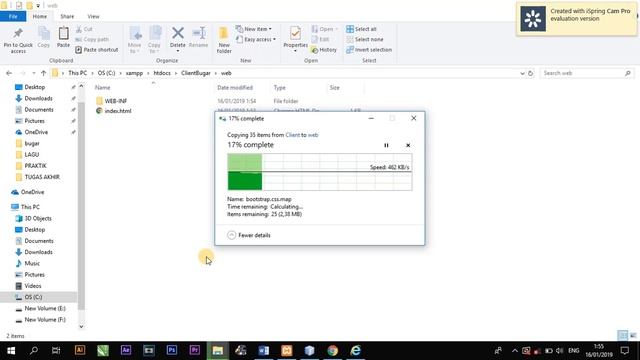Viewport: 640px width, 360px height.
Task: Open Premiere Pro from the taskbar
Action: click(x=195, y=350)
